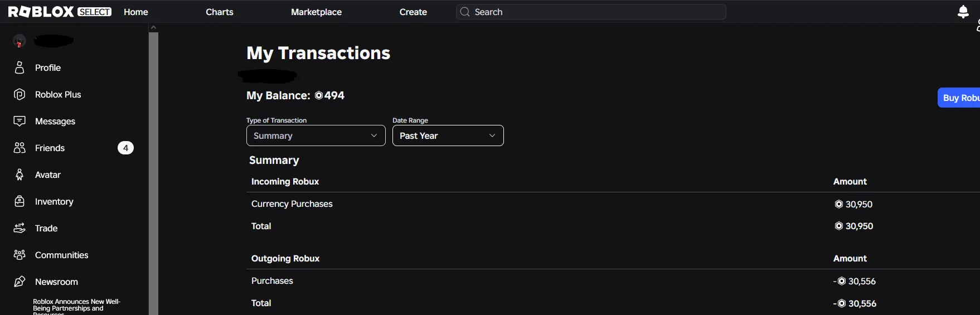Click the Trade arrows icon
Screen dimensions: 980x315
tap(20, 228)
